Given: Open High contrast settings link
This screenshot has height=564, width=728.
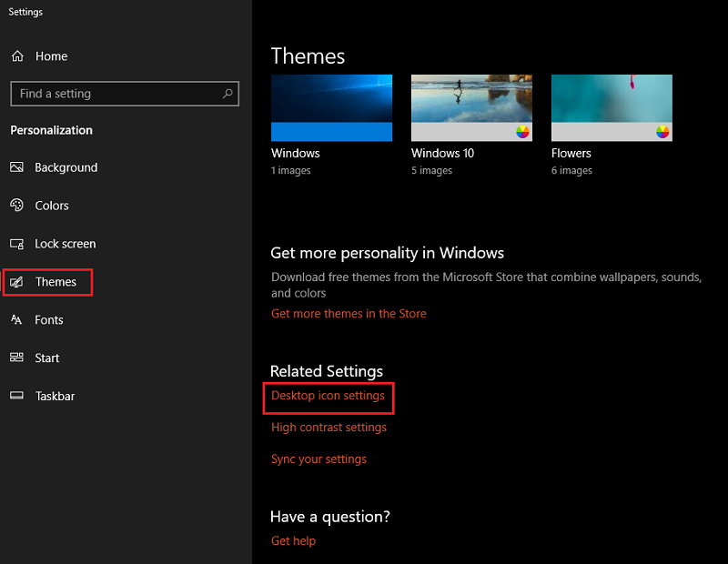Looking at the screenshot, I should [x=329, y=427].
